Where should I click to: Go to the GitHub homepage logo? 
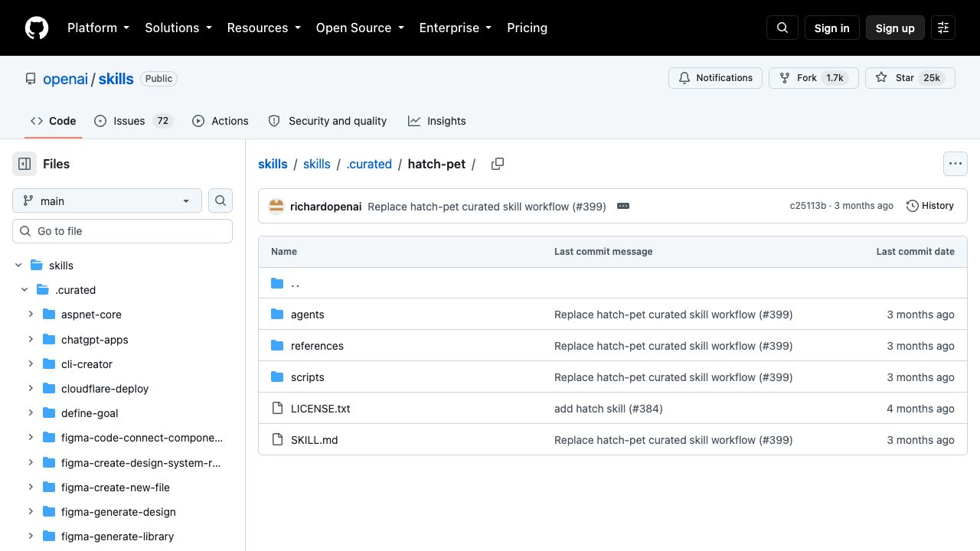point(37,28)
